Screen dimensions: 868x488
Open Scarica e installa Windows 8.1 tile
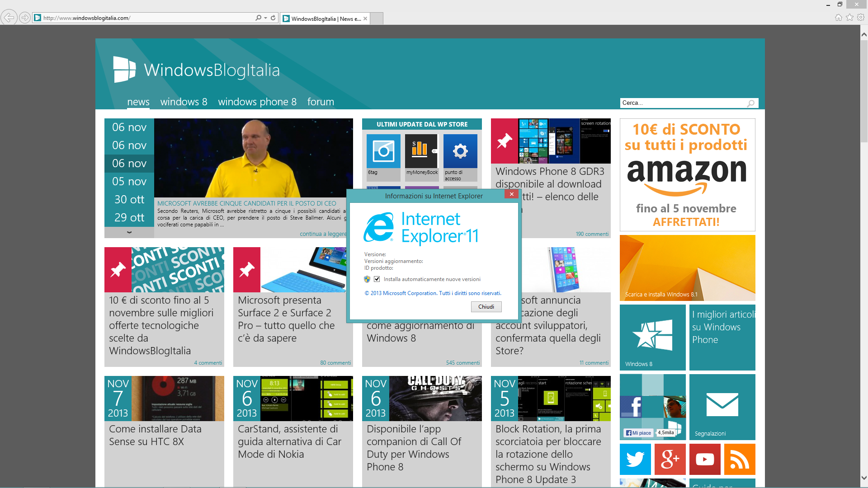pyautogui.click(x=687, y=268)
